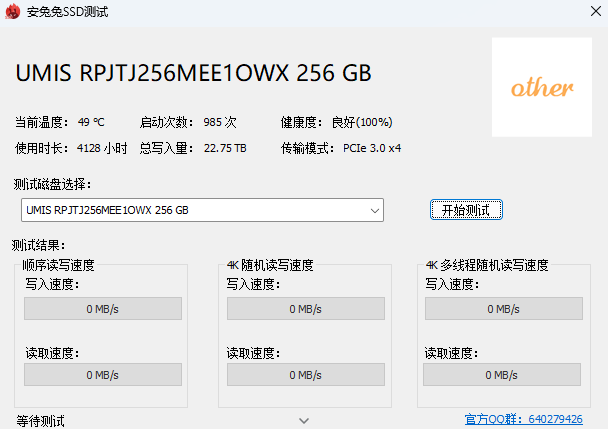Start the test with 开始测试 button
Screen dimensions: 608x429
[x=466, y=210]
